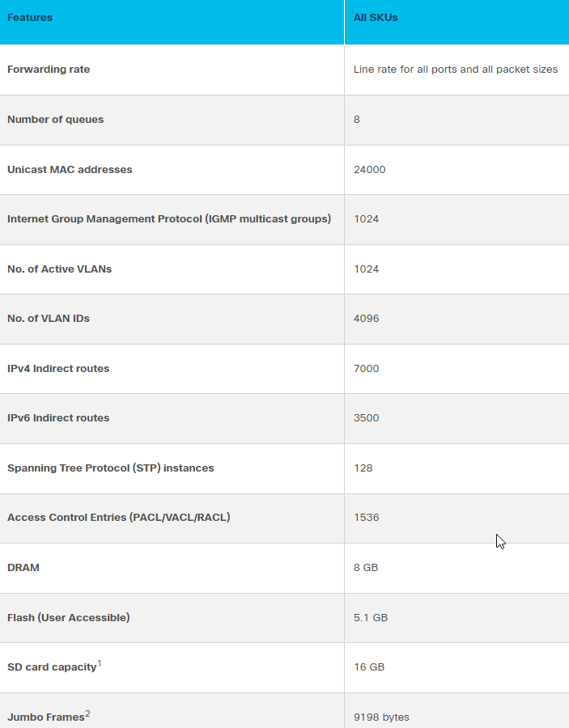Click the DRAM row label
The height and width of the screenshot is (728, 569).
pos(23,568)
